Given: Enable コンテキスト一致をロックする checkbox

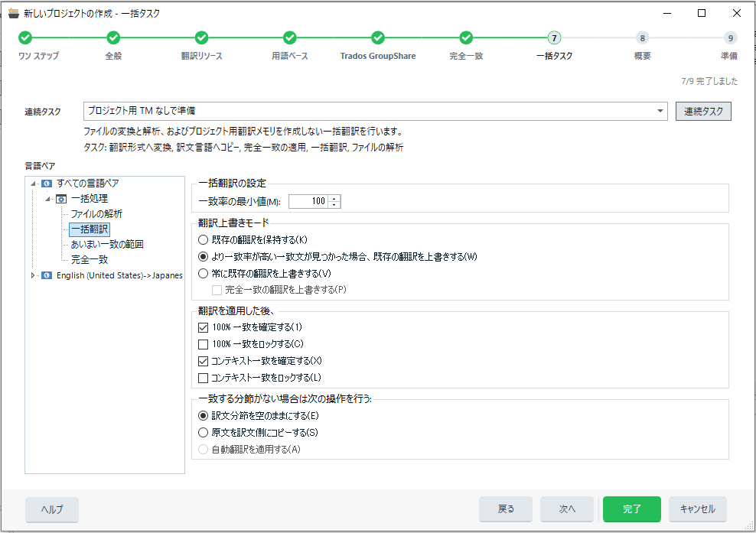Looking at the screenshot, I should click(204, 378).
